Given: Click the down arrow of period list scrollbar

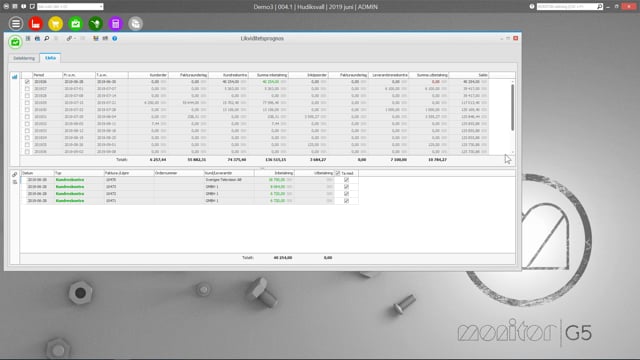Looking at the screenshot, I should [x=512, y=152].
